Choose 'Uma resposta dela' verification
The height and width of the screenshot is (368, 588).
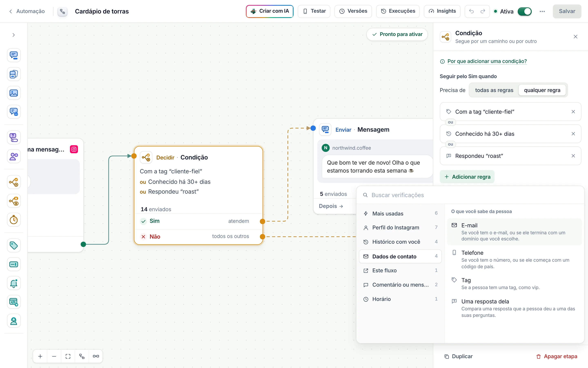(514, 308)
